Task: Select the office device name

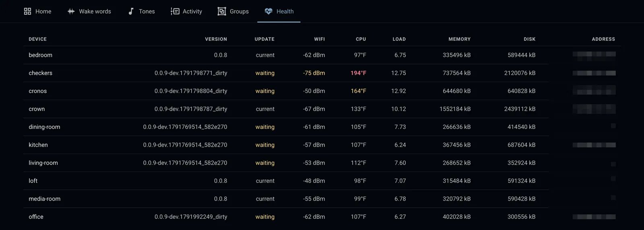Action: (x=36, y=217)
